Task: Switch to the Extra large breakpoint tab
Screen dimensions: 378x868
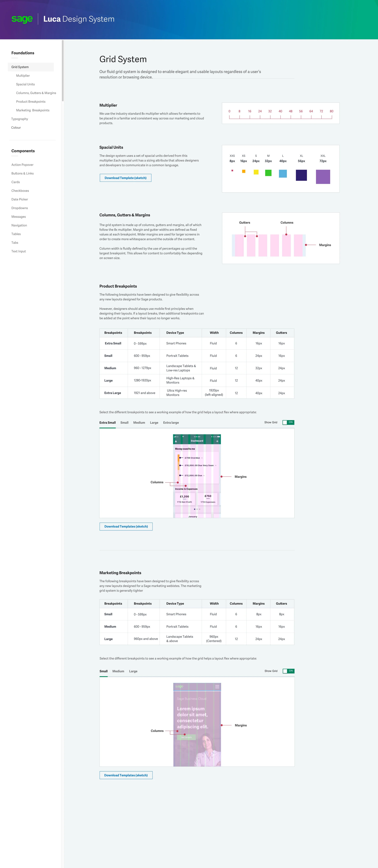Action: [x=171, y=423]
